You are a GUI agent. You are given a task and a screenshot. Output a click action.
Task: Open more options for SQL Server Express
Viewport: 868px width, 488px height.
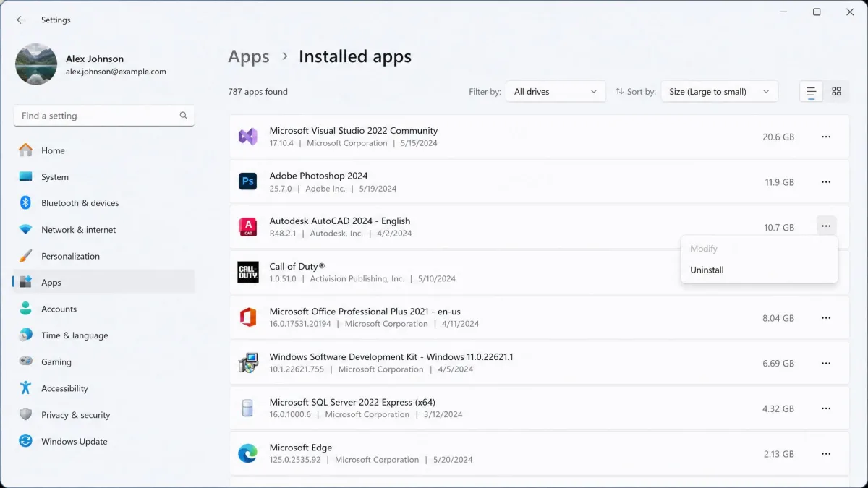click(826, 408)
